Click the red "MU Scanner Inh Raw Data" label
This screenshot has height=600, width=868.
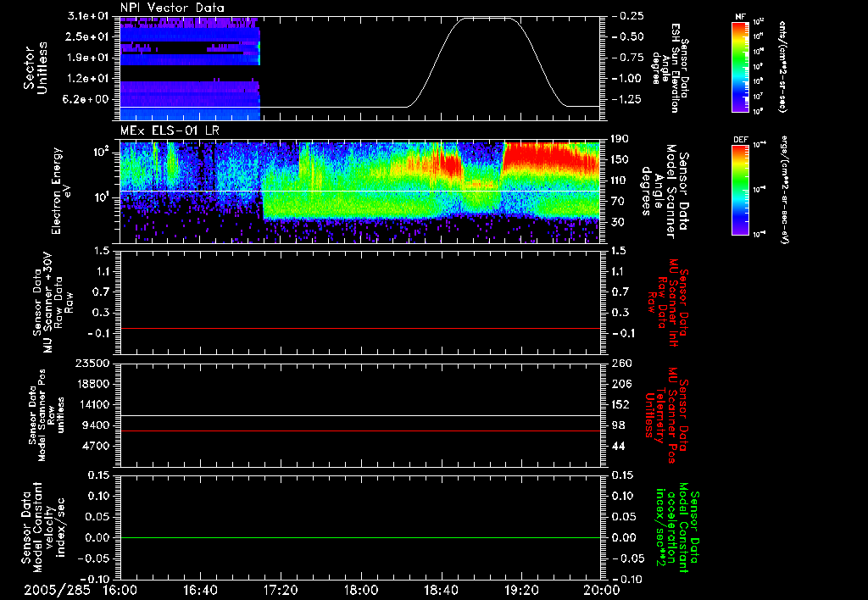668,303
